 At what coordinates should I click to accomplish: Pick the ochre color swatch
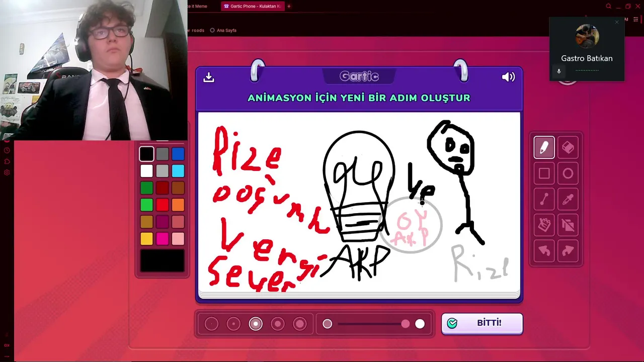coord(146,222)
